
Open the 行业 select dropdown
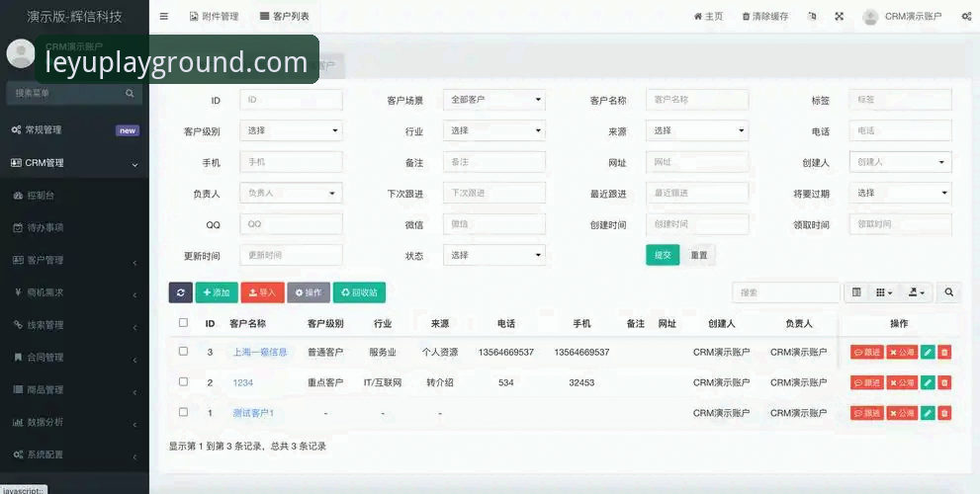493,131
